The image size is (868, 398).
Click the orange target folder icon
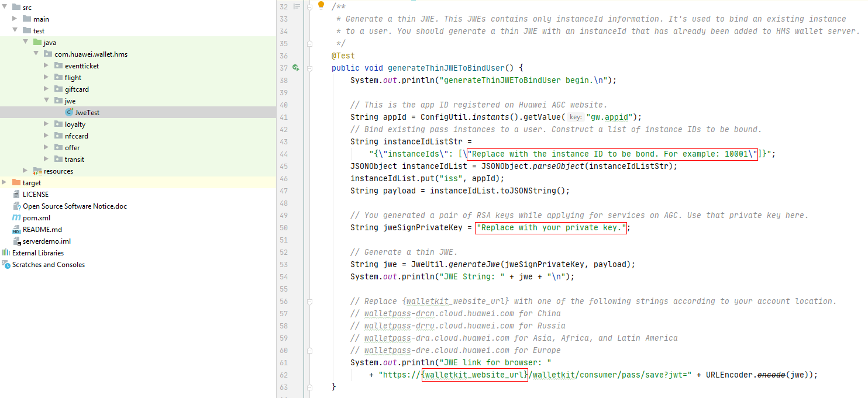[x=16, y=183]
